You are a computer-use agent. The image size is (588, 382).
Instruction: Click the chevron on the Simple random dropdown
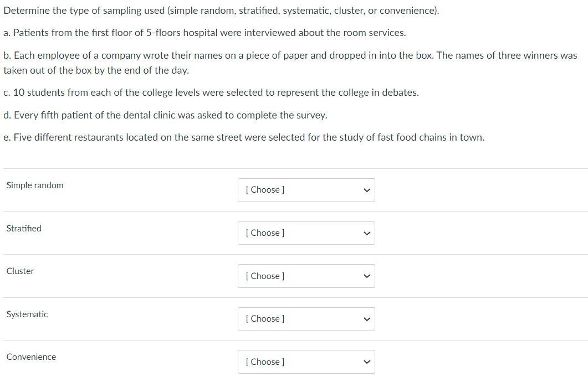[x=366, y=190]
